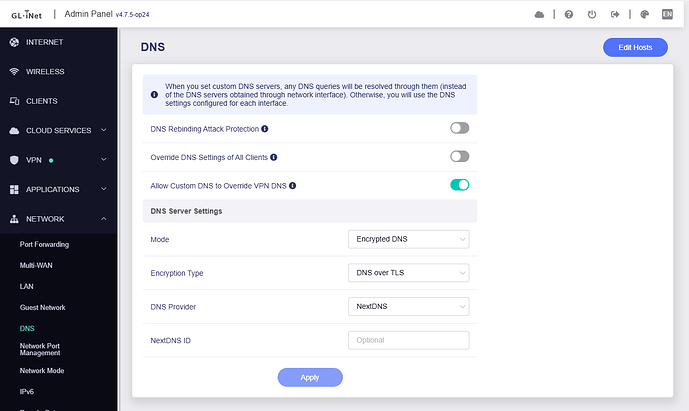Open the Mode dropdown showing Encrypted DNS
Image resolution: width=689 pixels, height=411 pixels.
pyautogui.click(x=409, y=239)
